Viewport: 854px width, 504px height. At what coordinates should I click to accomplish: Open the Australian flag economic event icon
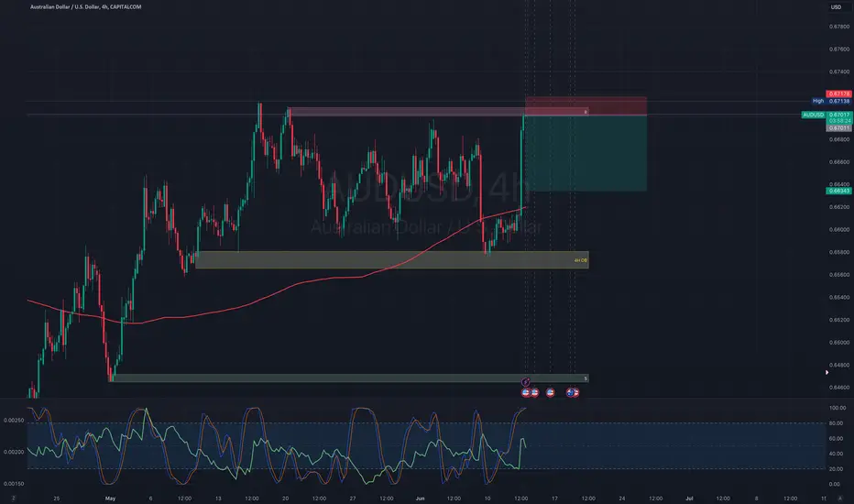point(570,392)
